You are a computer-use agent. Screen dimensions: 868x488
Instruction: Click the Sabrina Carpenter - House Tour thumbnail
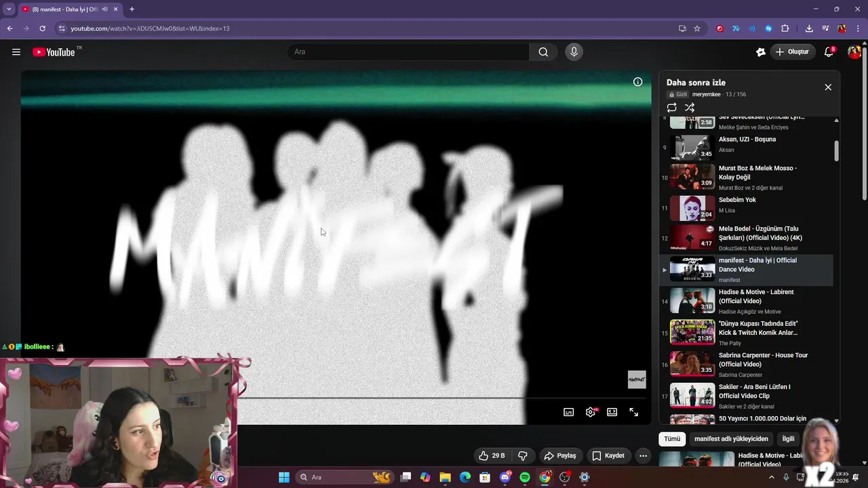(x=692, y=363)
